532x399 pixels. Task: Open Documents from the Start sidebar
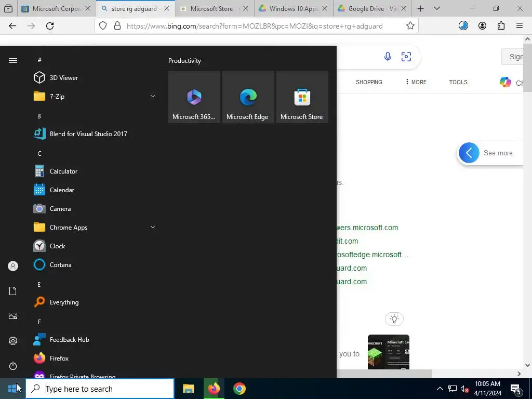[x=13, y=291]
